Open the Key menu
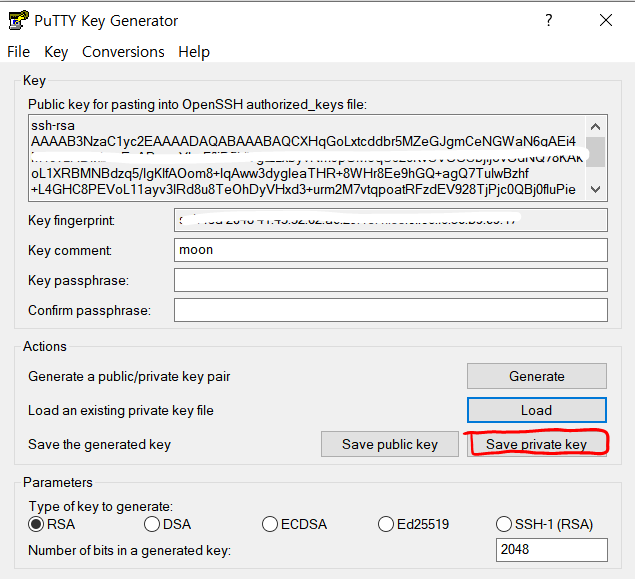 click(x=56, y=52)
